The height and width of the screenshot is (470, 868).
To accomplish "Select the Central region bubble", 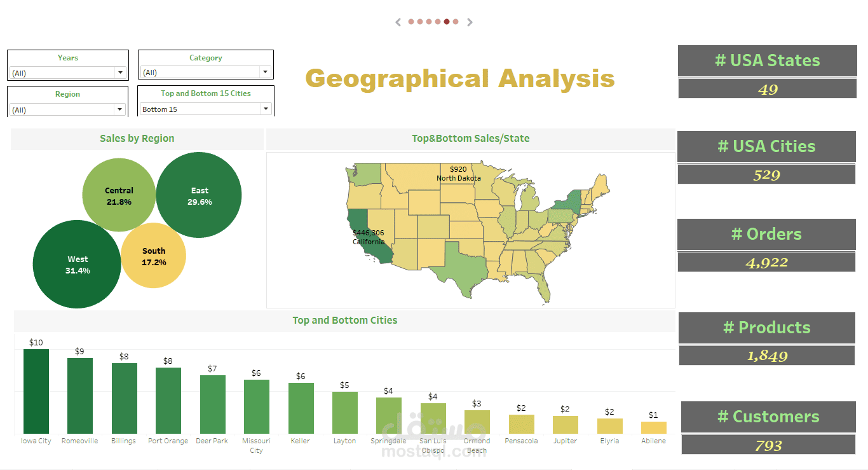I will pyautogui.click(x=119, y=195).
